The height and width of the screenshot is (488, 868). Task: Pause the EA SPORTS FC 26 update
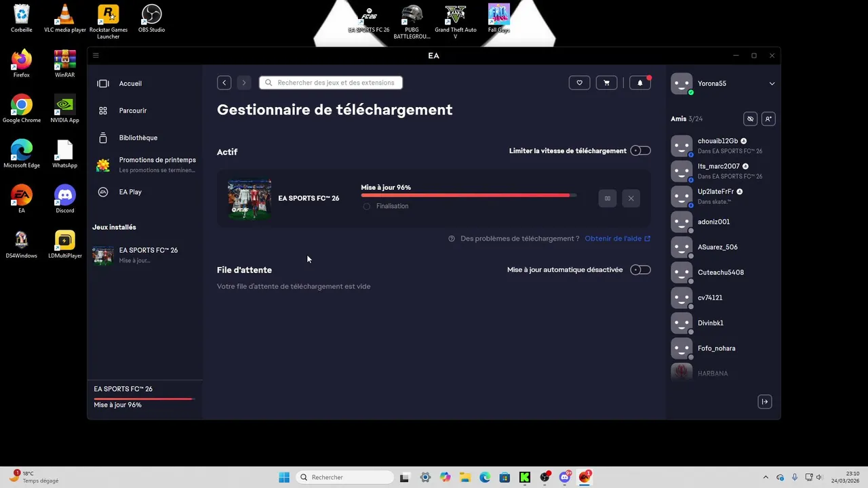point(608,198)
